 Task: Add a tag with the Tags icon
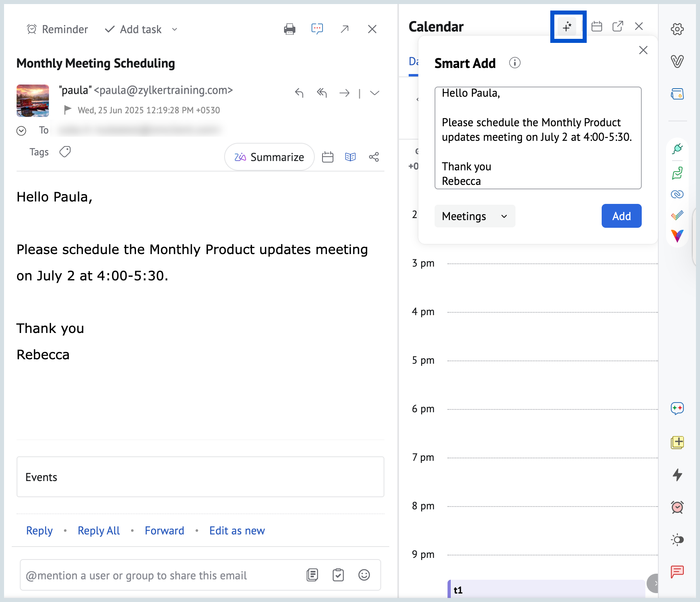click(x=65, y=152)
